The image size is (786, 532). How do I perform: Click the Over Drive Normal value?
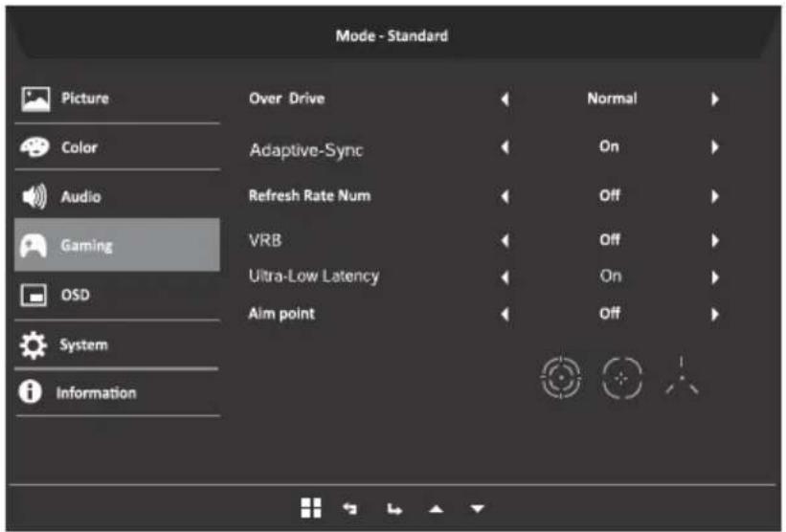612,99
